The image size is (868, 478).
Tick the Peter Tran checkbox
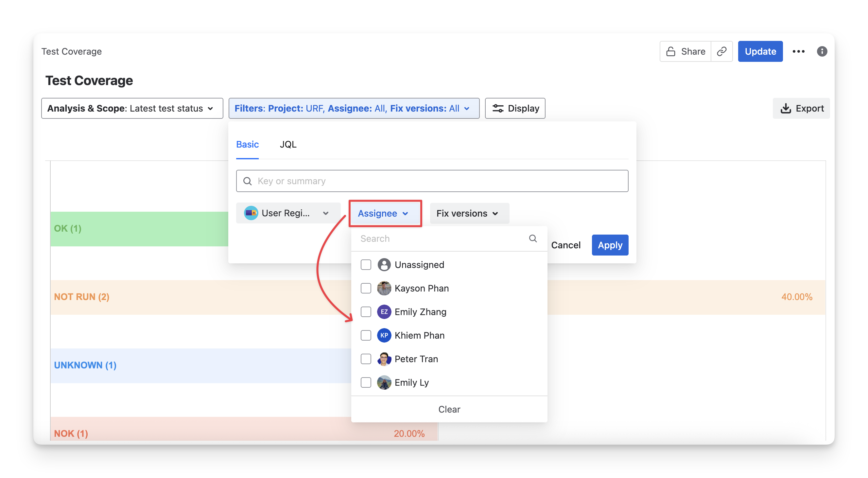pos(366,359)
